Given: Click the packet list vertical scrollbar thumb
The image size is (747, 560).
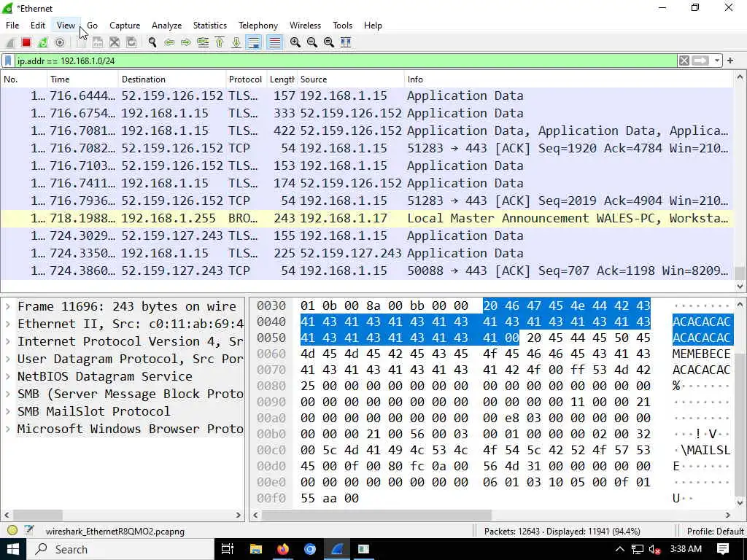Looking at the screenshot, I should click(x=740, y=273).
